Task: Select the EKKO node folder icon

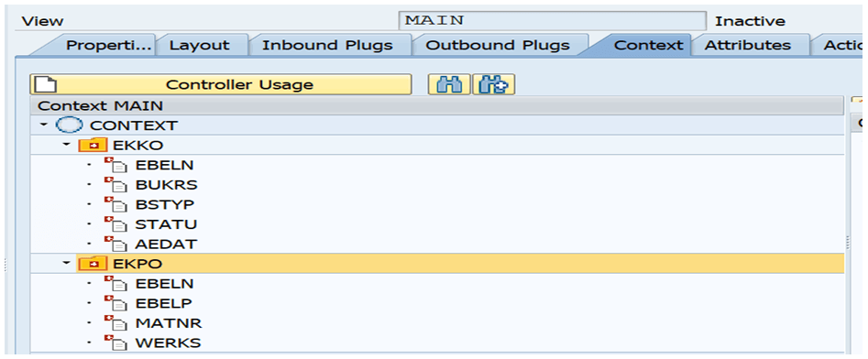Action: point(93,145)
